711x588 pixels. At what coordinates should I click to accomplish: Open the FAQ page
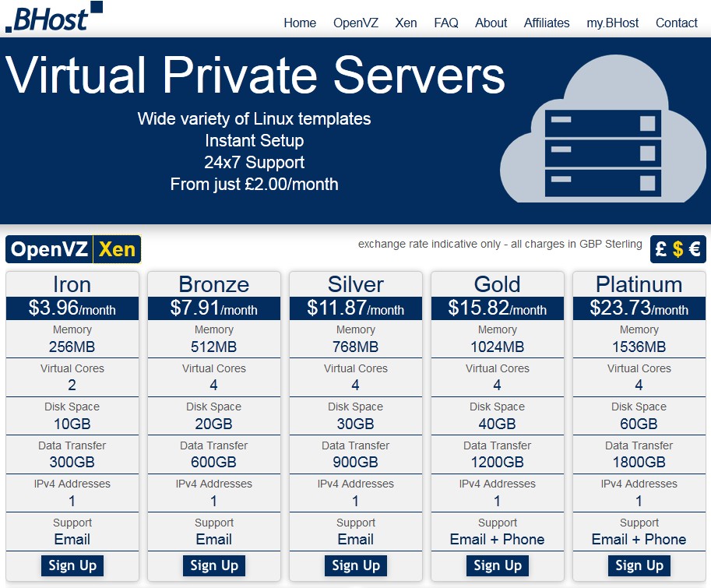pyautogui.click(x=445, y=23)
